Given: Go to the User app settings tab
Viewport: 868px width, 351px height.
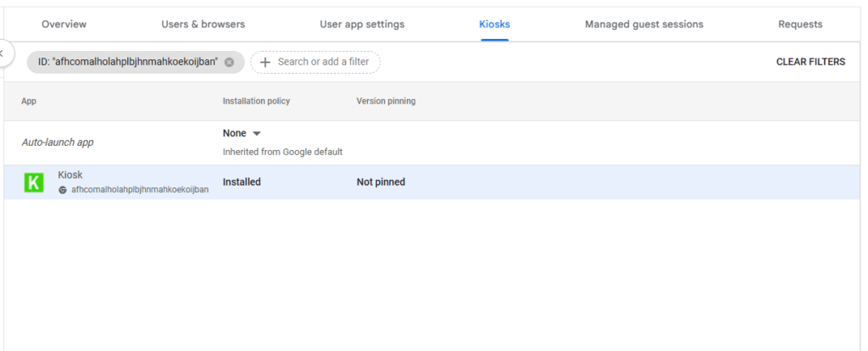Looking at the screenshot, I should click(362, 24).
